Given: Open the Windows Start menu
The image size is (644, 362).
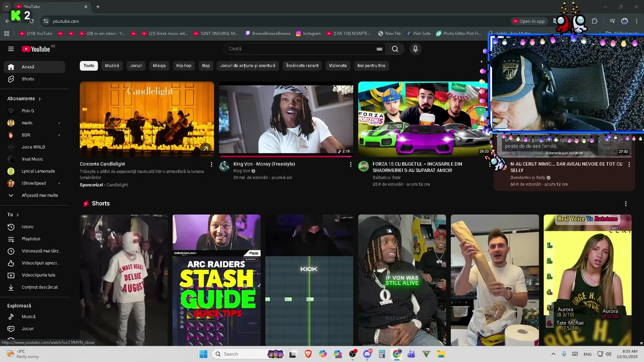Looking at the screenshot, I should pyautogui.click(x=203, y=354).
